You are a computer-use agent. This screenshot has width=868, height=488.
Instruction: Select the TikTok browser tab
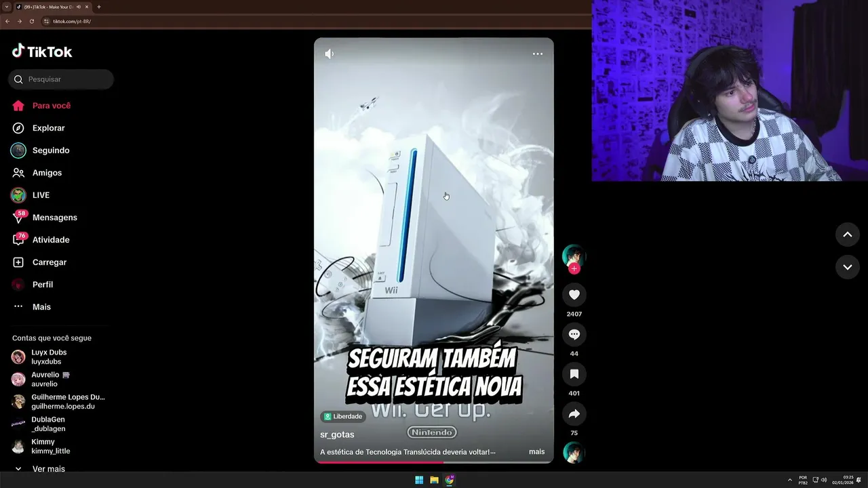[53, 7]
